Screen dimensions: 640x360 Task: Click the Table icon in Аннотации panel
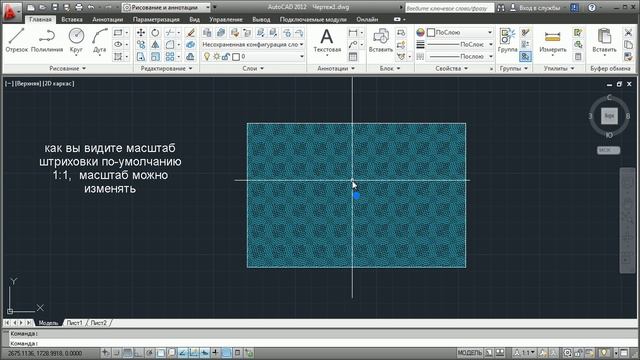coord(353,57)
